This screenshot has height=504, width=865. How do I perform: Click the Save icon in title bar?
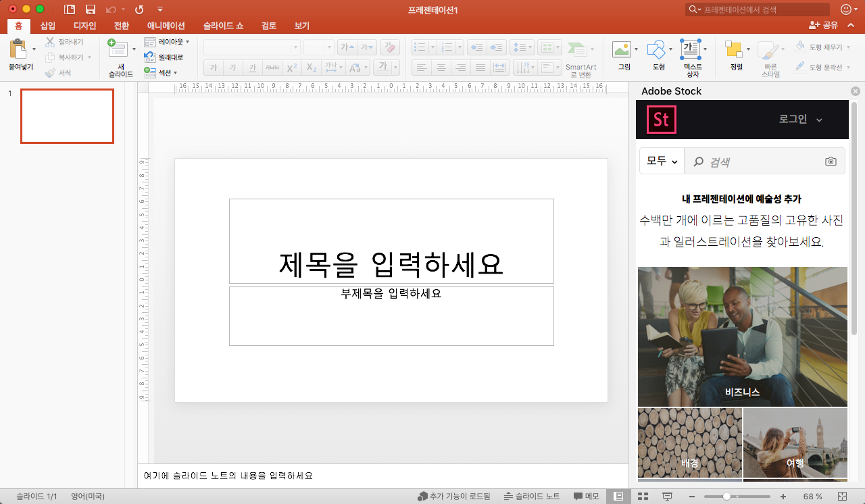coord(90,9)
